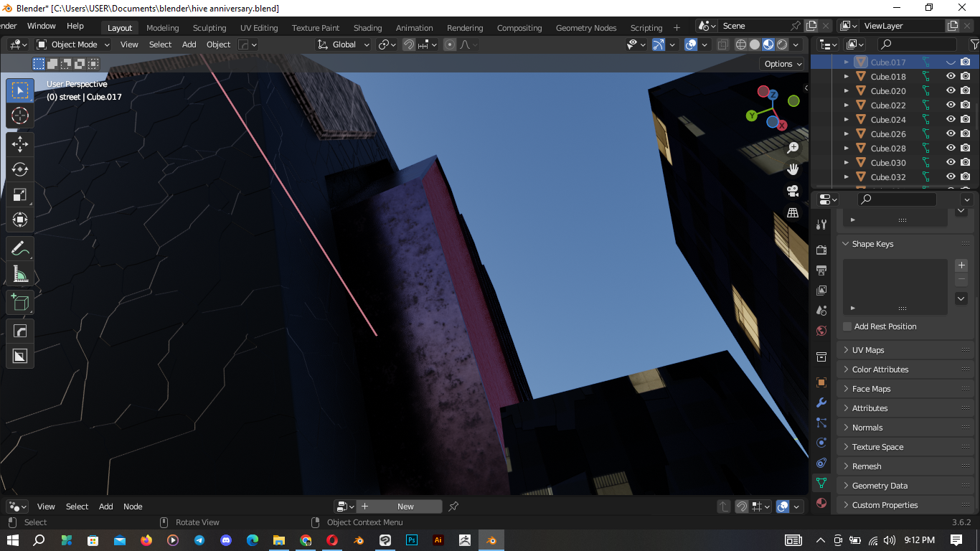Expand the UV Maps panel
This screenshot has height=551, width=980.
click(x=906, y=350)
